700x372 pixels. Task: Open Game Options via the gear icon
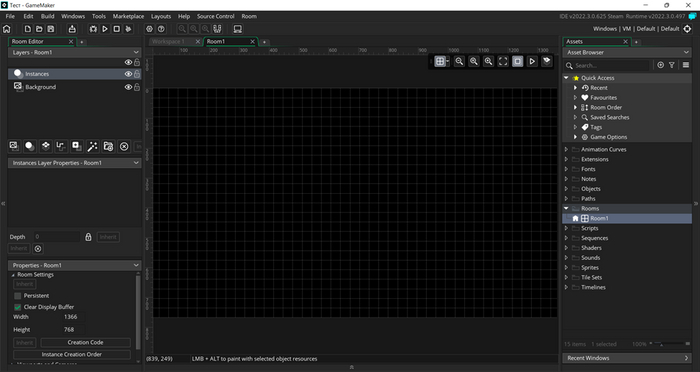click(150, 29)
